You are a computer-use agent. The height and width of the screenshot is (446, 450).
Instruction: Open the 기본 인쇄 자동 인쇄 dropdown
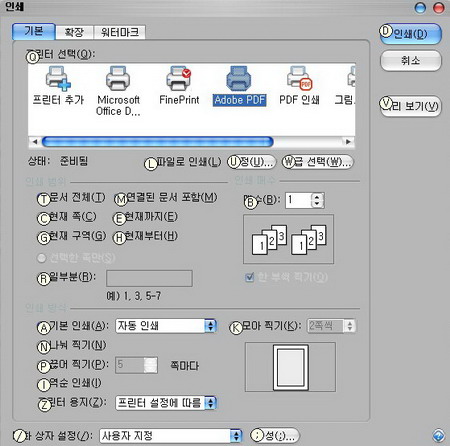tap(166, 326)
